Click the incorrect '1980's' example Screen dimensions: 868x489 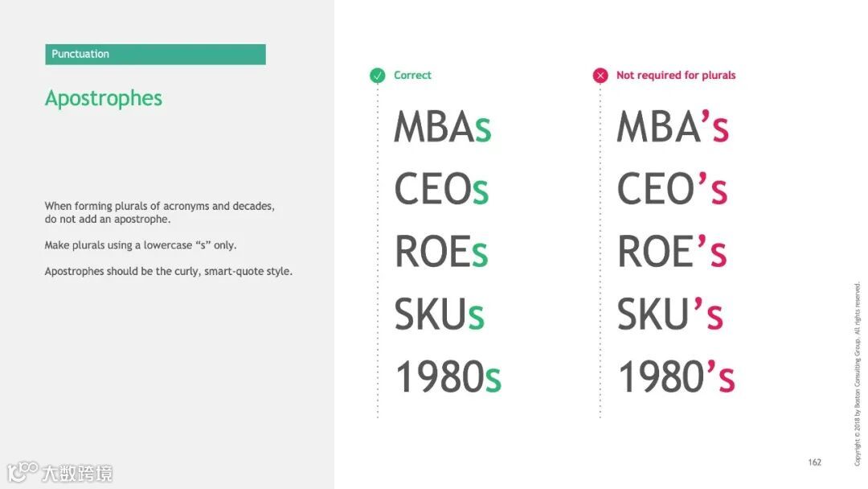[676, 377]
